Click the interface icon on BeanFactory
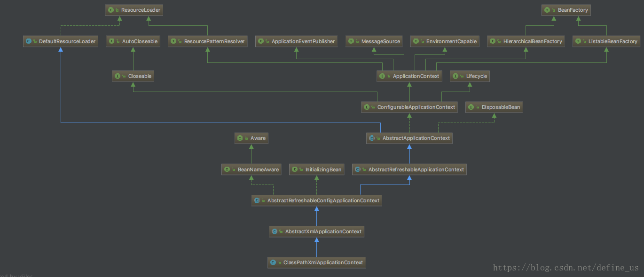The height and width of the screenshot is (277, 644). [x=548, y=10]
